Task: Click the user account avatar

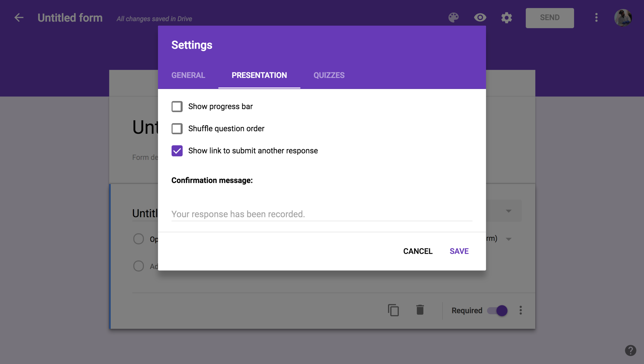Action: click(623, 18)
